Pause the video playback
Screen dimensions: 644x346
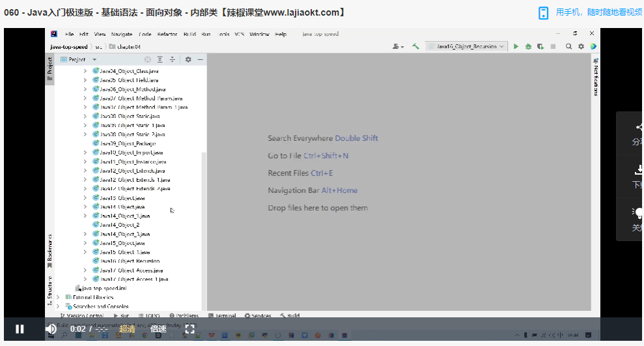[20, 329]
